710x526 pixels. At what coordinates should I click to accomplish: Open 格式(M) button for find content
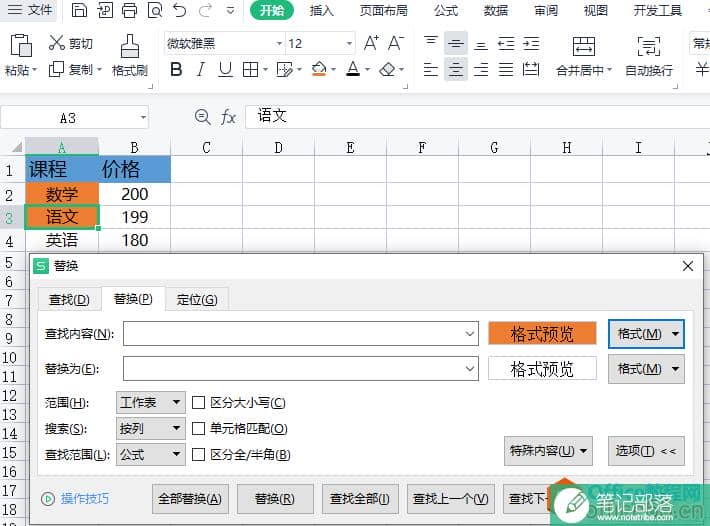pos(646,334)
